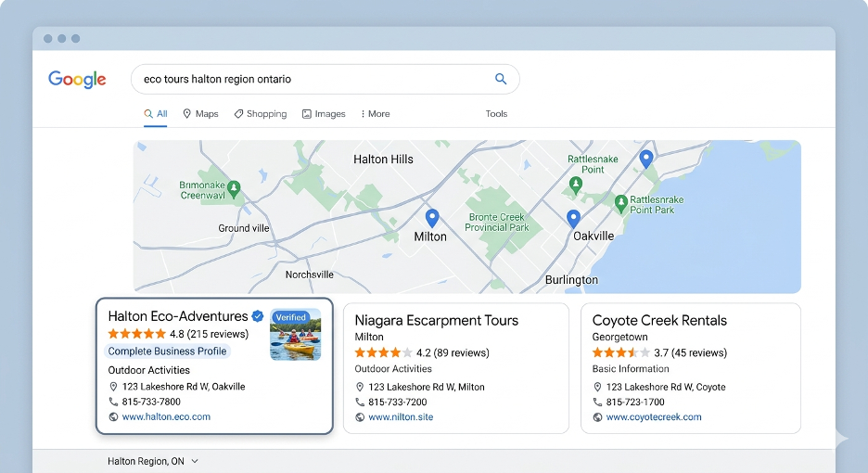The width and height of the screenshot is (868, 473).
Task: Click the phone icon beside 815-733-7800
Action: (x=113, y=402)
